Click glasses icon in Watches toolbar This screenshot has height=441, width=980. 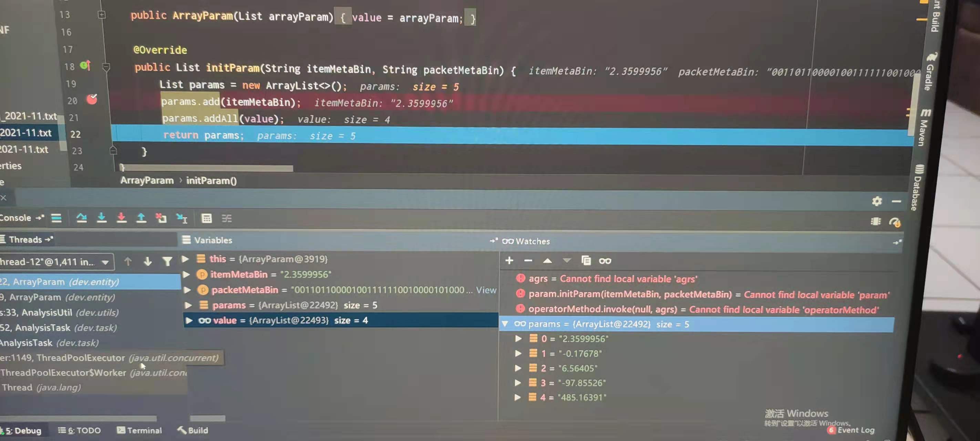coord(605,261)
